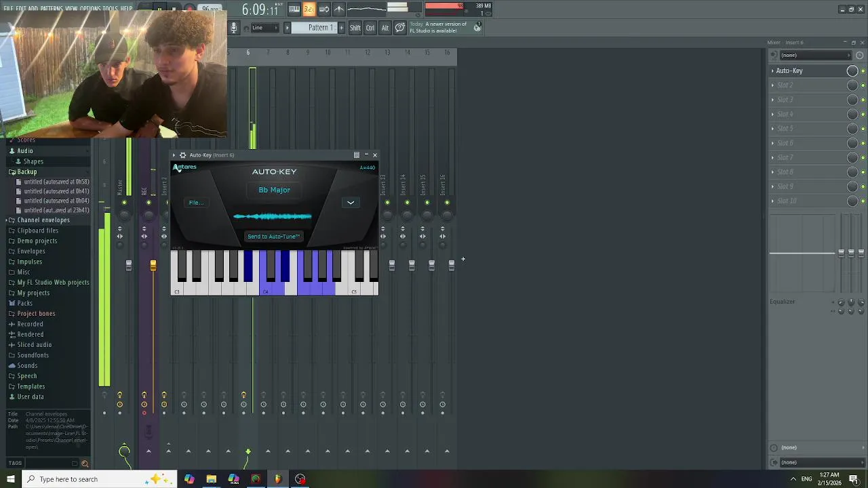Expand Slot 2 arrow in mixer
The height and width of the screenshot is (488, 868).
tap(772, 85)
